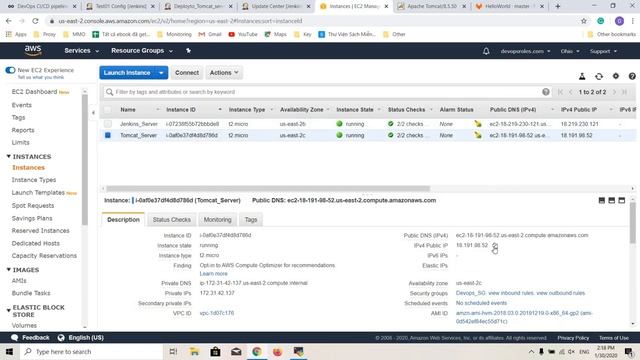Viewport: 640px width, 360px height.
Task: Focus the filter by tags search field
Action: tap(327, 92)
